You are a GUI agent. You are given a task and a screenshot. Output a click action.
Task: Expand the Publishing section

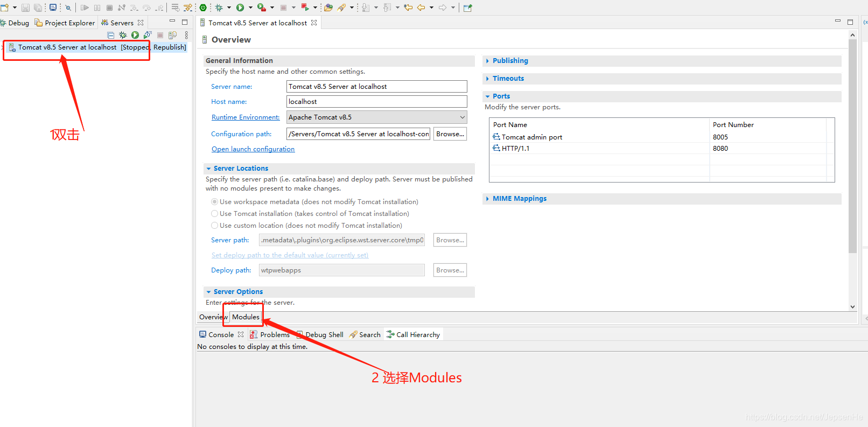(x=487, y=61)
